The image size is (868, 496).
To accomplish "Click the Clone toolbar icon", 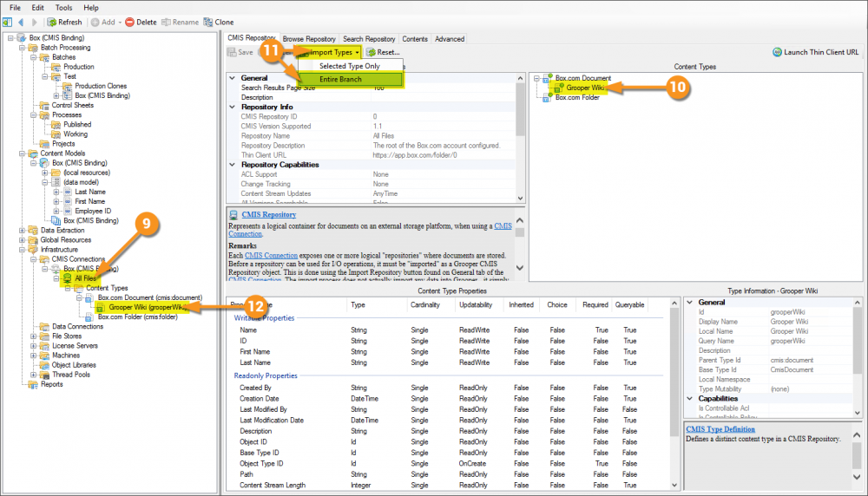I will (x=207, y=22).
